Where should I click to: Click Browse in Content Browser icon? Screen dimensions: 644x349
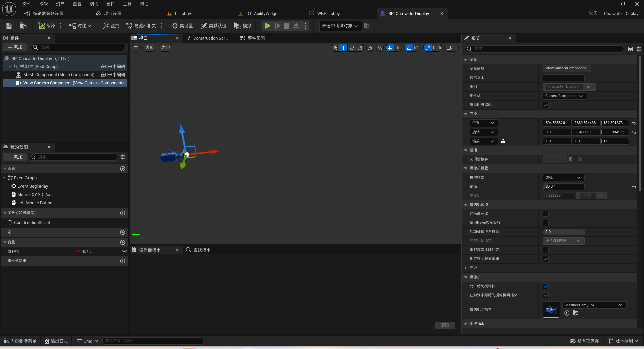point(23,26)
